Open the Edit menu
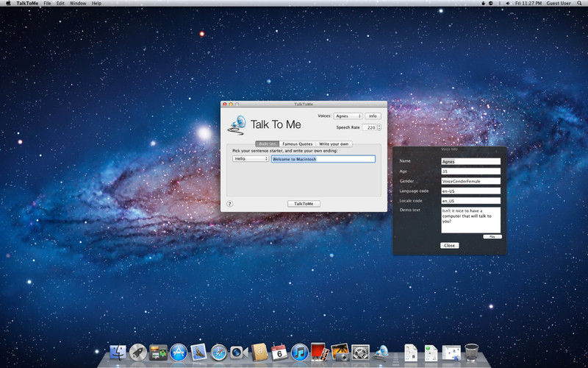This screenshot has width=588, height=368. [60, 3]
